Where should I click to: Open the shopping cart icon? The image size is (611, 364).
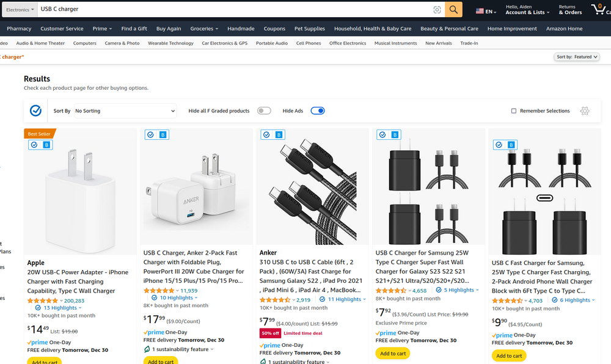[599, 9]
